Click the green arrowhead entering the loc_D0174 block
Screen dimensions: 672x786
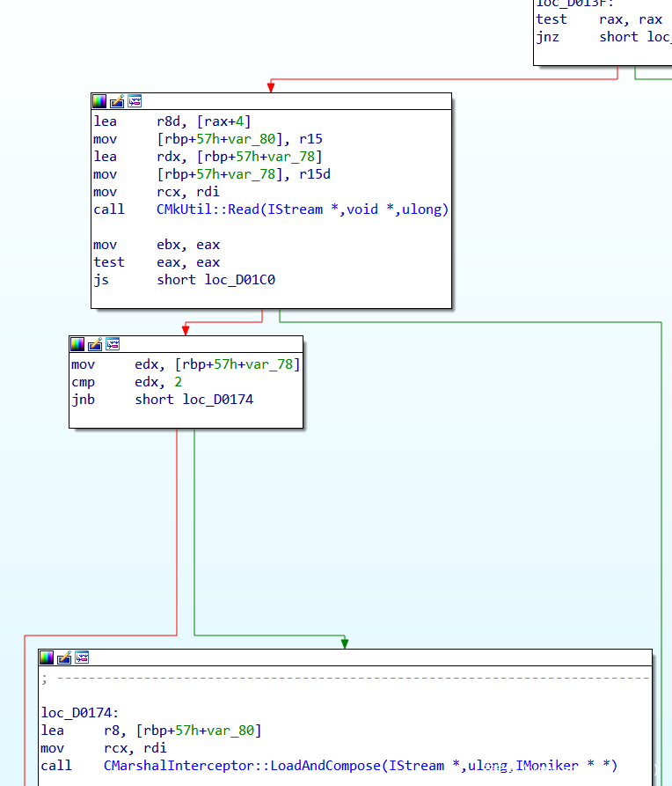coord(344,643)
